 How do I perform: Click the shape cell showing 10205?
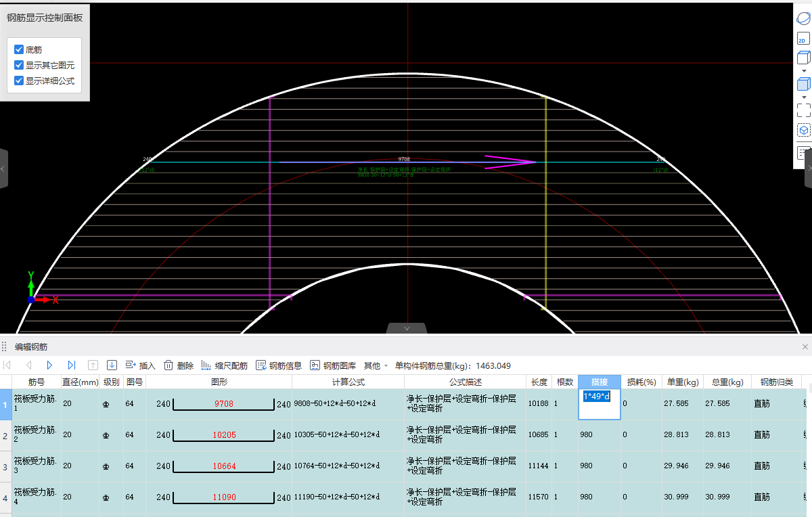[219, 435]
